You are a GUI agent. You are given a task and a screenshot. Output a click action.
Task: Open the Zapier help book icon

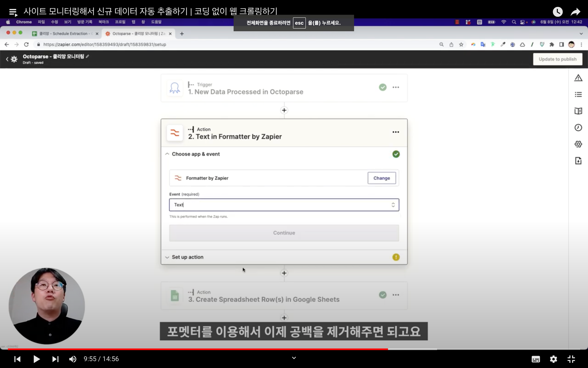tap(578, 111)
